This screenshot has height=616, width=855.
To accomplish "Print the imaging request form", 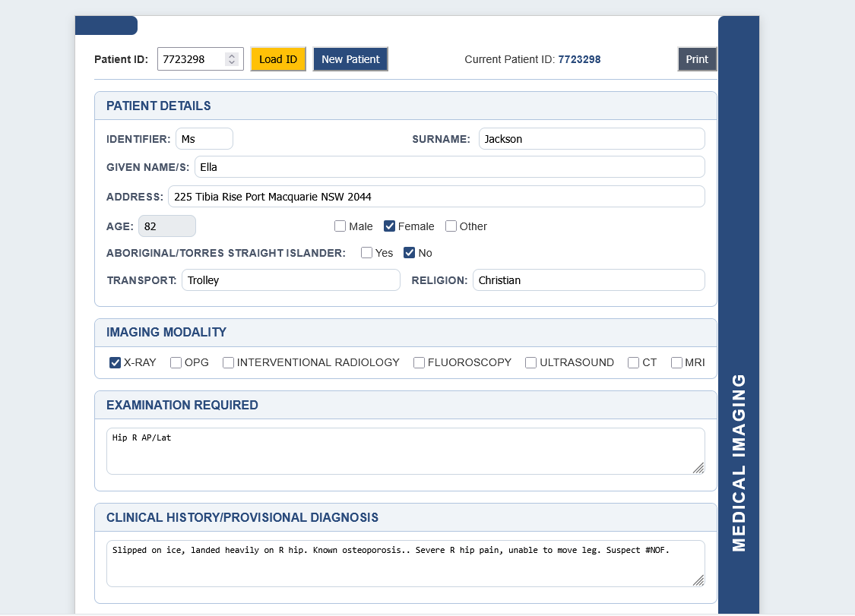I will point(697,59).
